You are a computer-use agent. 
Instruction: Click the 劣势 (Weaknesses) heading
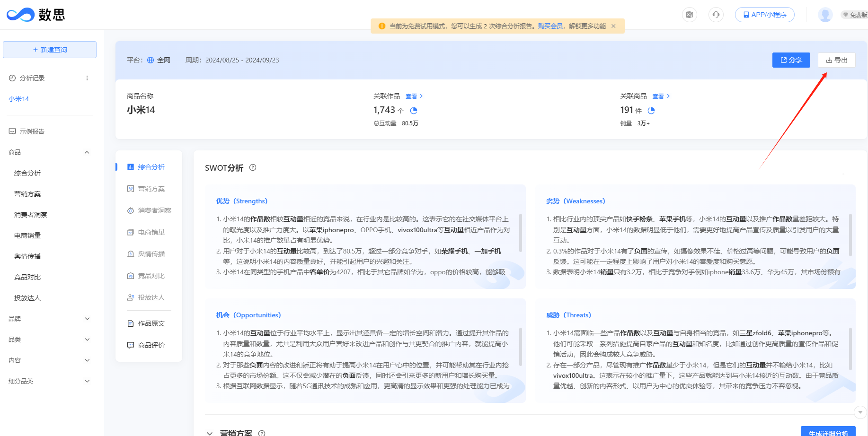click(576, 201)
